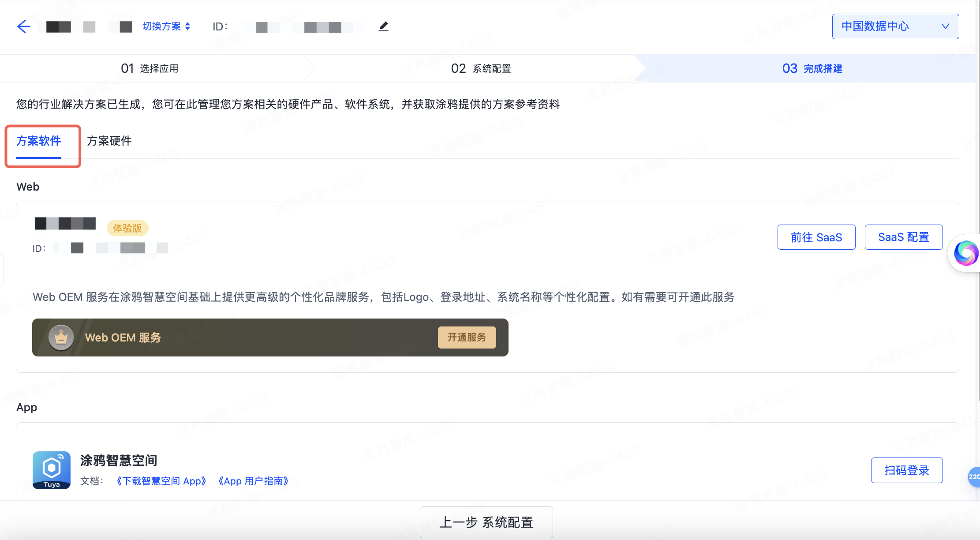The image size is (980, 540).
Task: Click 上一步 系统配置 at the bottom
Action: (x=486, y=522)
